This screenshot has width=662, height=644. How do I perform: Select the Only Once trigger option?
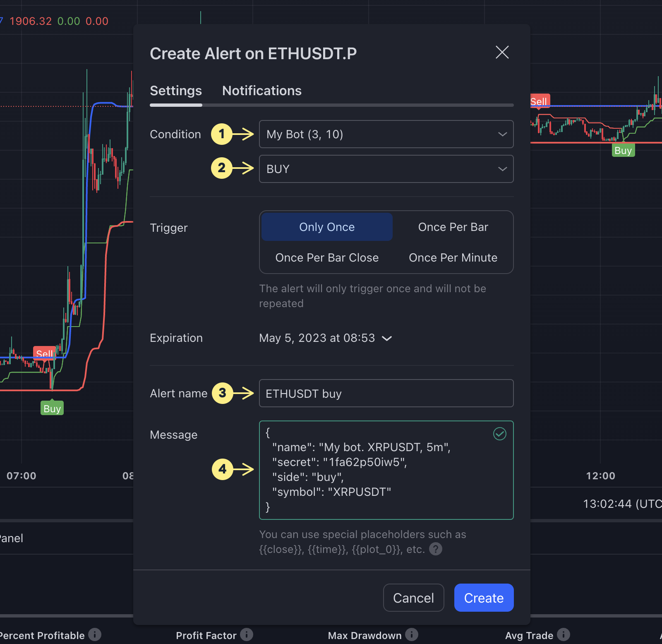tap(327, 227)
